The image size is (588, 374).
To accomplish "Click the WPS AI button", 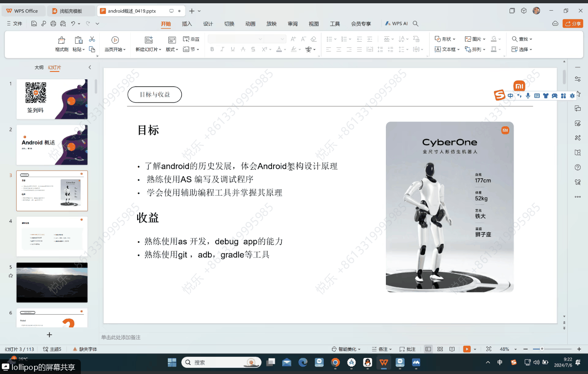I will click(x=396, y=24).
